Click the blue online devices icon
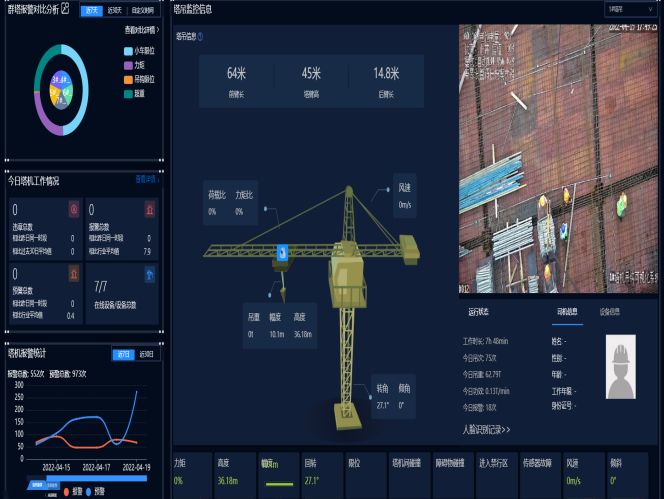 (149, 274)
